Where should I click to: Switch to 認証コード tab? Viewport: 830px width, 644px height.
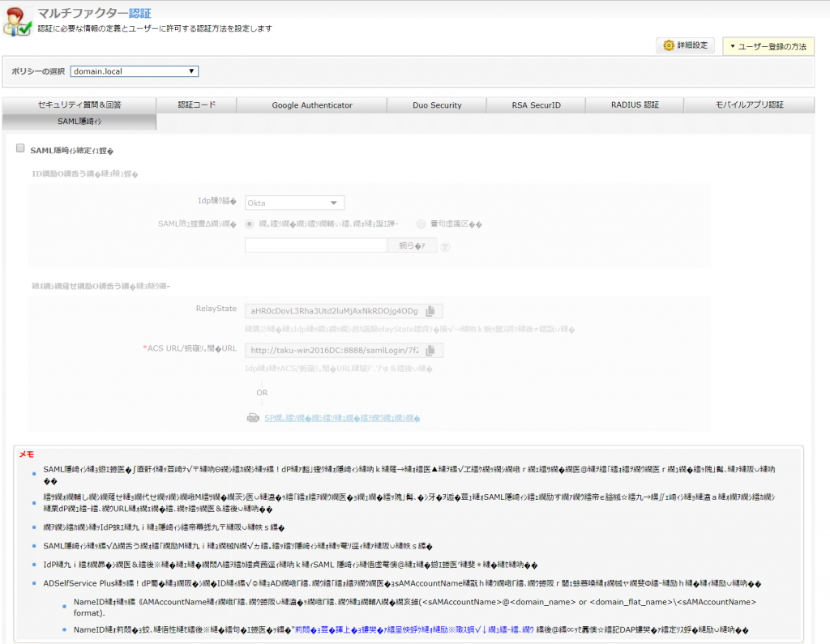tap(196, 104)
